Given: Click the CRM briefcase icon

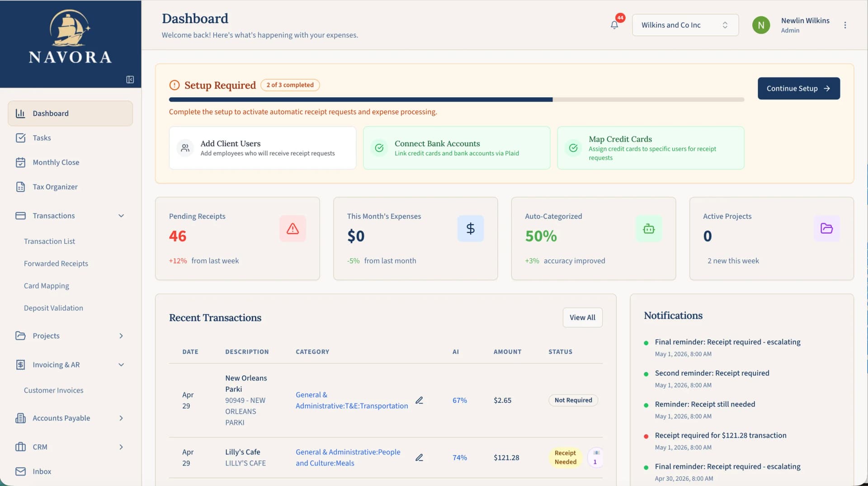Looking at the screenshot, I should coord(20,447).
